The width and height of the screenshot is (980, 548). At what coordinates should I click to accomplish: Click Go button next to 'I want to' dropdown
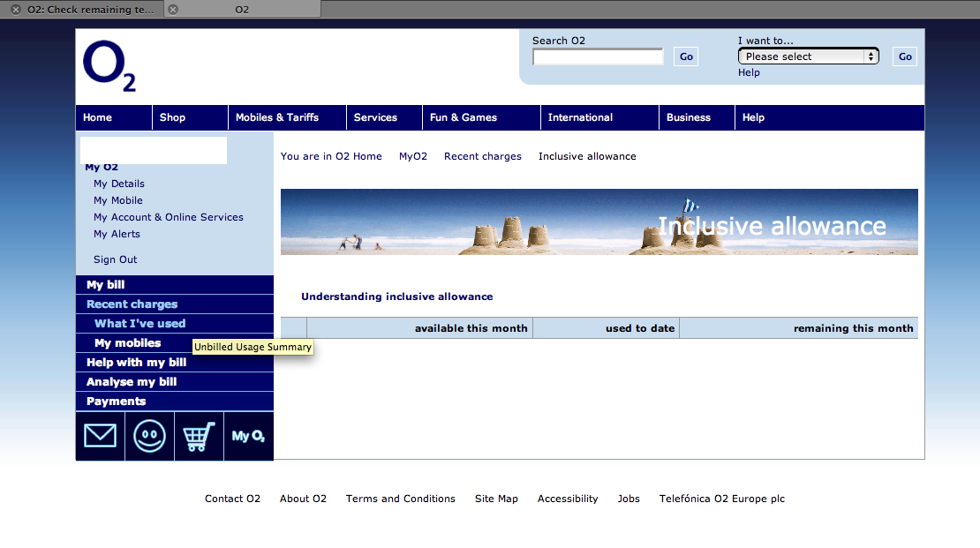click(904, 56)
